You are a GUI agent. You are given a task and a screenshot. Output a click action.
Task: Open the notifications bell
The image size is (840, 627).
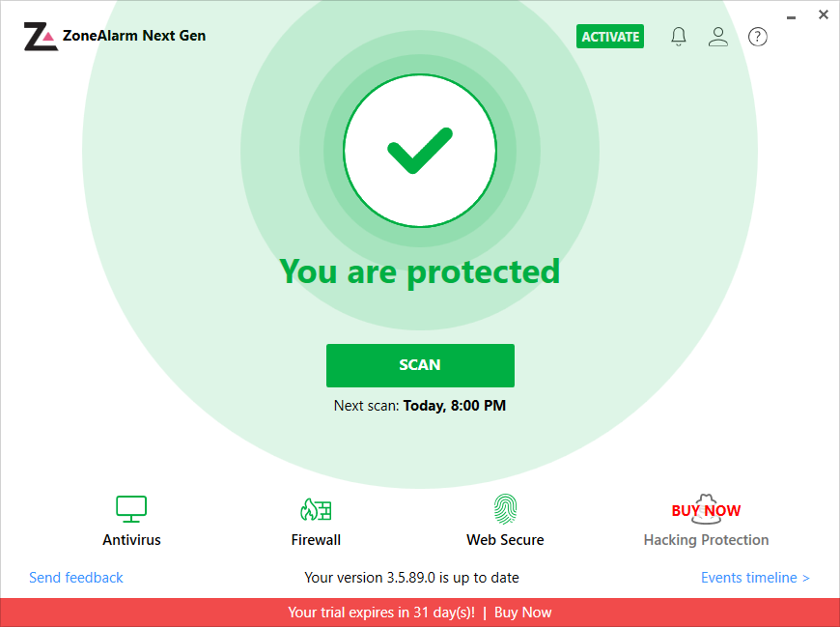(x=678, y=37)
